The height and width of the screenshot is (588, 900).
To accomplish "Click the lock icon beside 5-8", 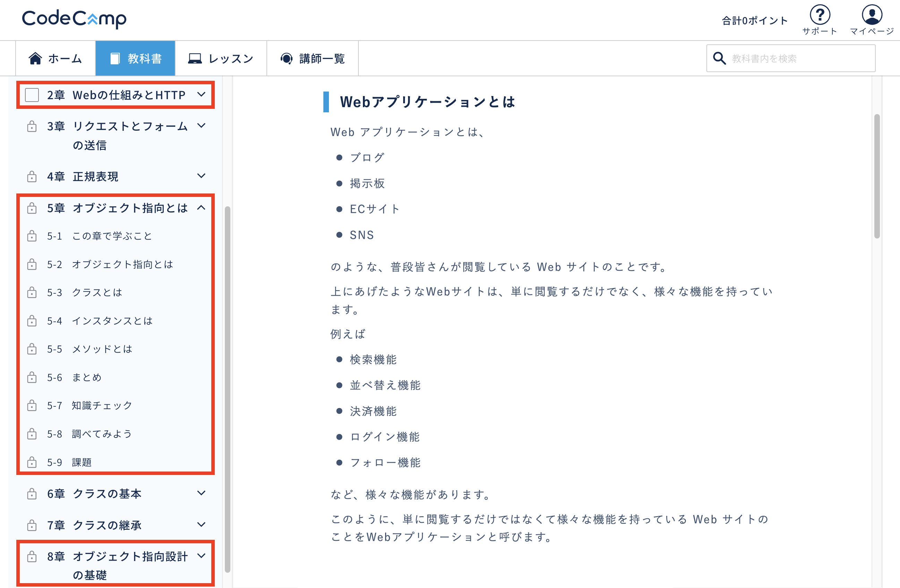I will tap(32, 434).
